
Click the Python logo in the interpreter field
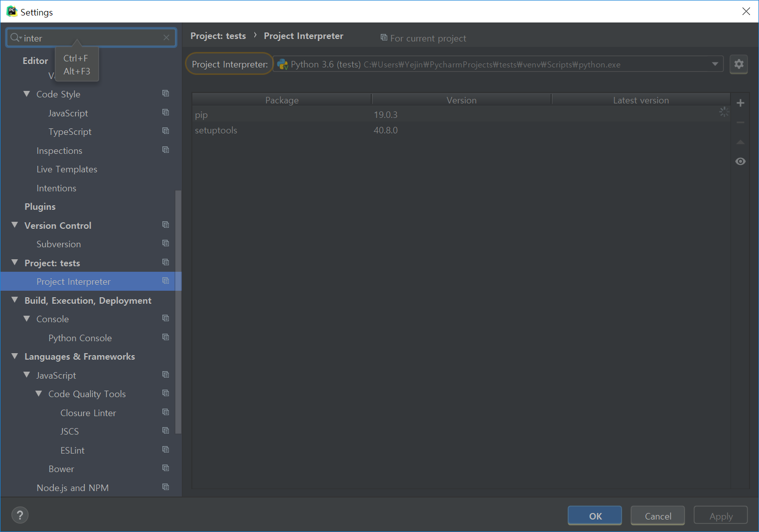pyautogui.click(x=282, y=64)
